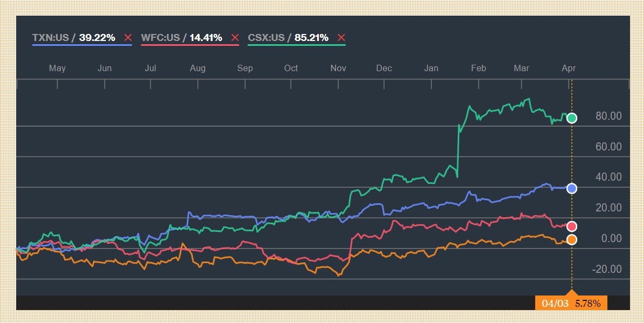
Task: Click the May label on the time axis
Action: pos(57,68)
